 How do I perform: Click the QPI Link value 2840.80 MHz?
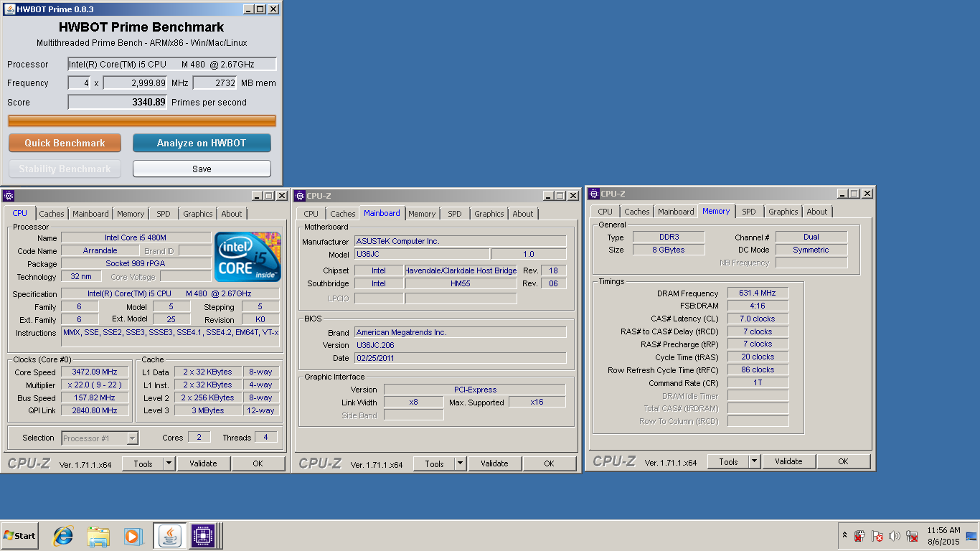pos(95,410)
